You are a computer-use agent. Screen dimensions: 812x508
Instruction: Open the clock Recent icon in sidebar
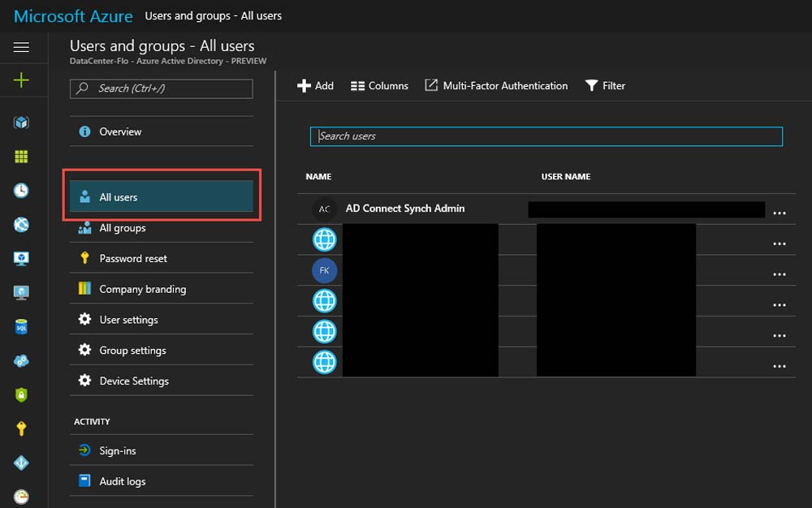[22, 191]
